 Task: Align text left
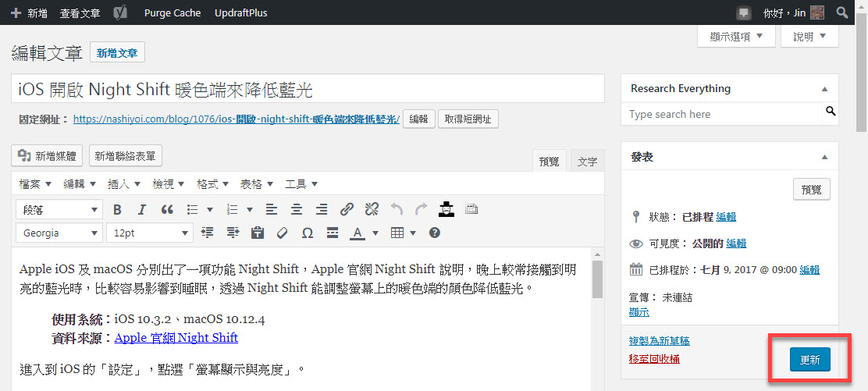click(272, 209)
